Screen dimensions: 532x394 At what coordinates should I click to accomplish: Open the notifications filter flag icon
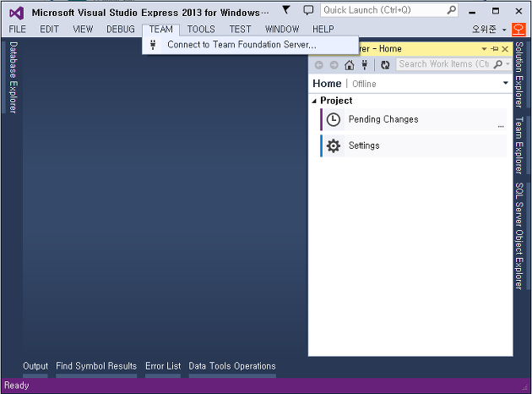click(x=286, y=10)
